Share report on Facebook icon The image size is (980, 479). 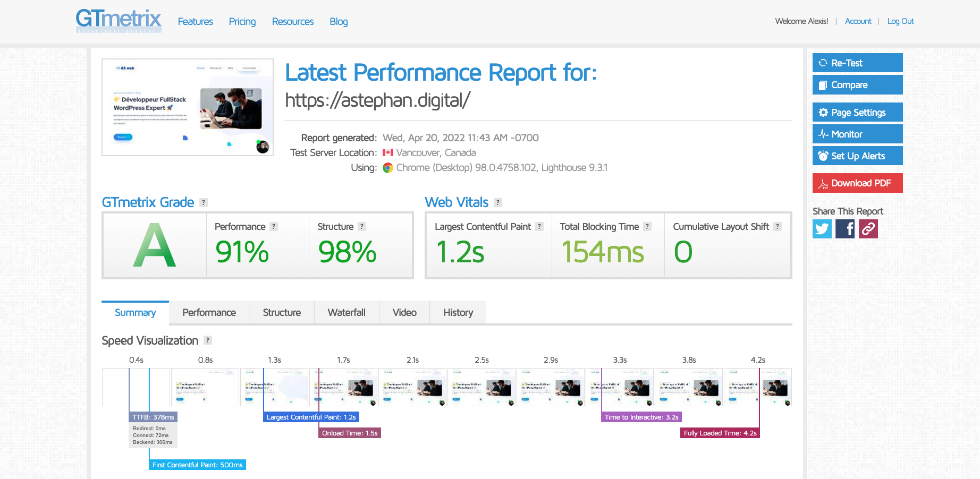845,229
